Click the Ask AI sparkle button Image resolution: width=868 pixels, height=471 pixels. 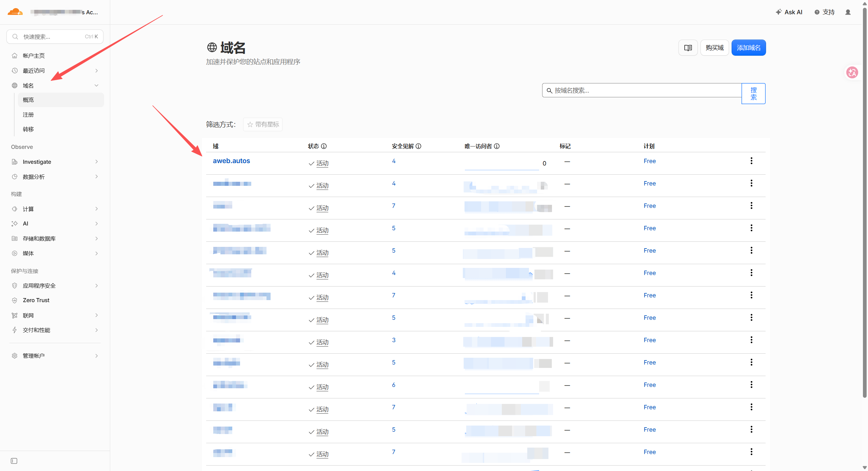(789, 12)
